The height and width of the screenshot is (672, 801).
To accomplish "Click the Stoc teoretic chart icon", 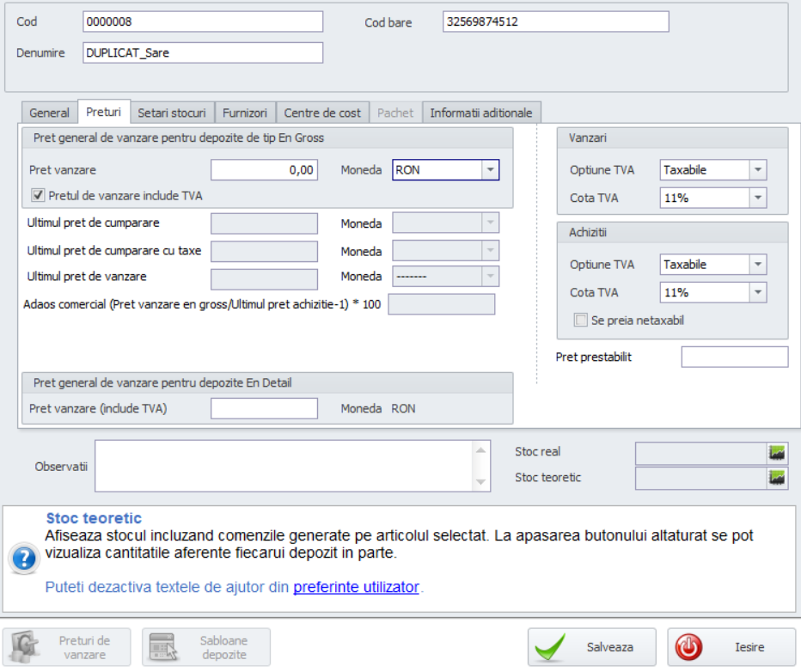I will (x=778, y=478).
